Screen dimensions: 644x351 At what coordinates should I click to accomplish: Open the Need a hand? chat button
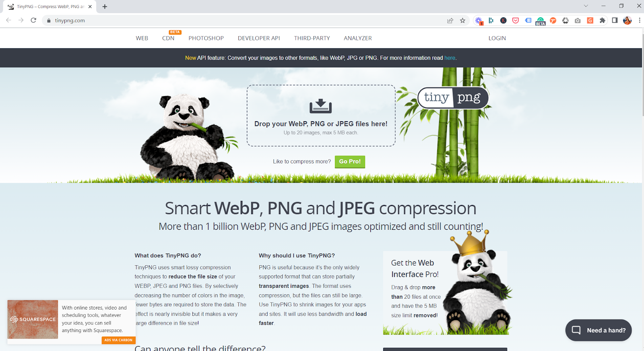coord(599,330)
